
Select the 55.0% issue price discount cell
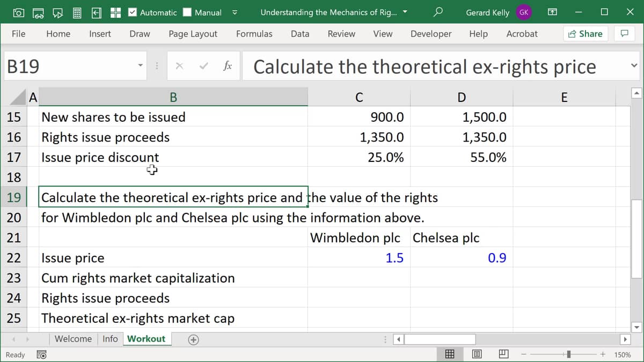(x=462, y=157)
